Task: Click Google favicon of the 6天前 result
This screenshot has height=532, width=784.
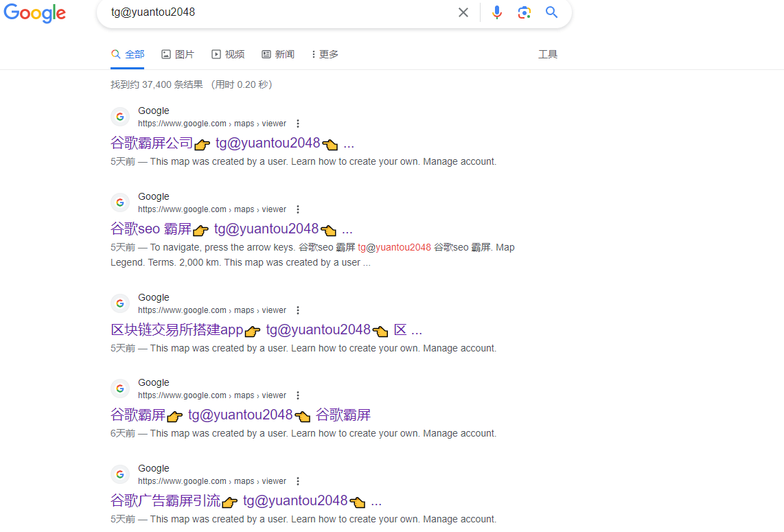Action: (120, 389)
